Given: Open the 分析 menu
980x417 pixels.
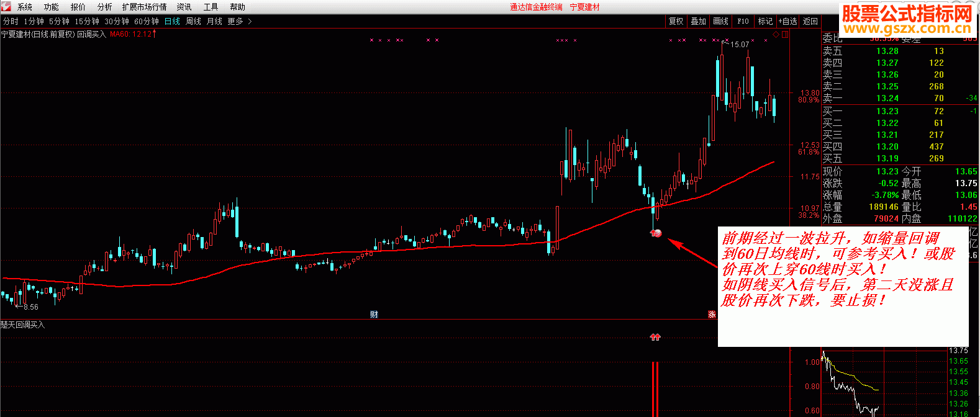Looking at the screenshot, I should [x=105, y=7].
